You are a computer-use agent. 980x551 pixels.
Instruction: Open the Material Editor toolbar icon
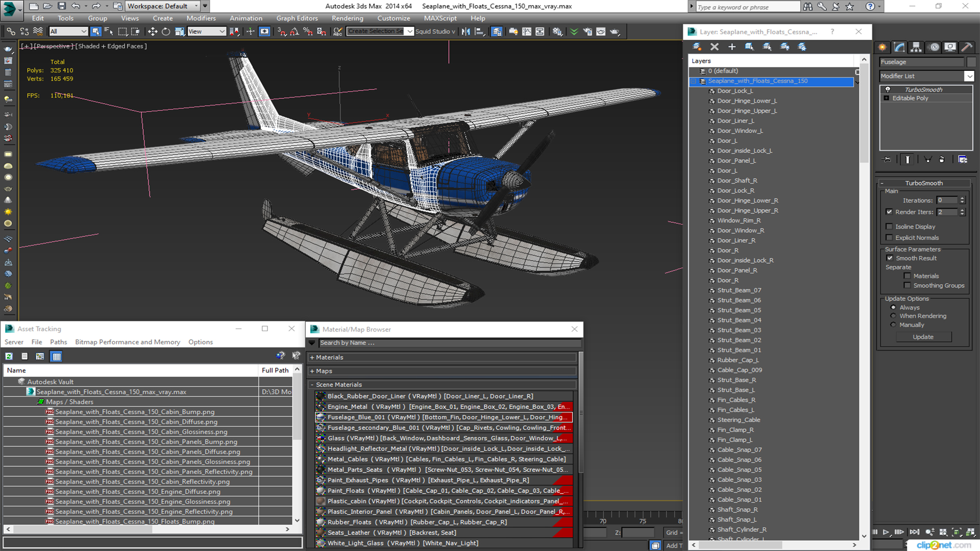coord(557,32)
